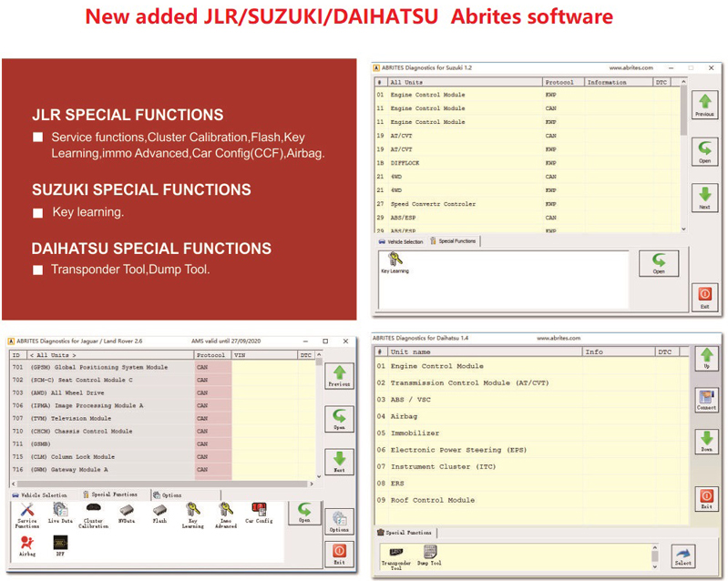Select 'Airbag' row in Daihatsu unit list

tap(532, 416)
